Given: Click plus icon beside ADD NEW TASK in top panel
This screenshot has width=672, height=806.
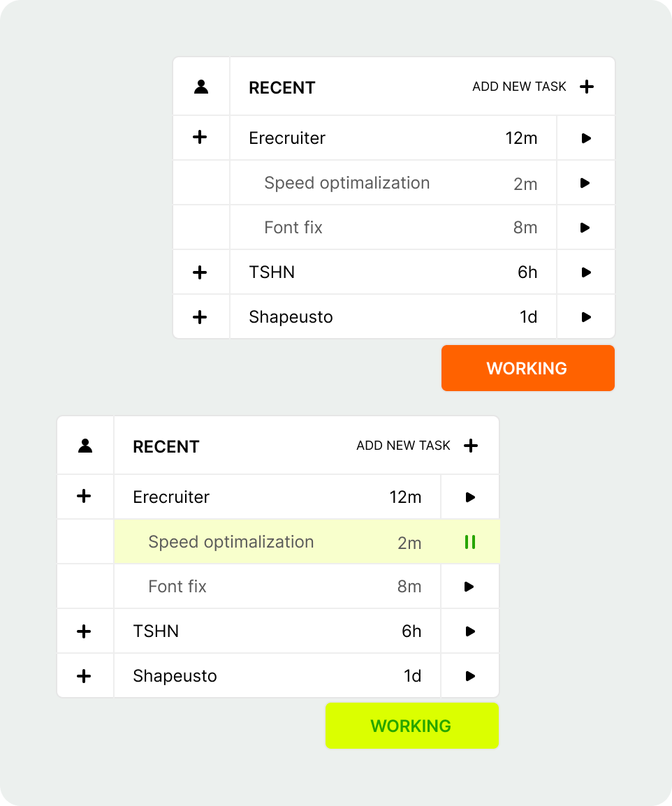Looking at the screenshot, I should (587, 87).
